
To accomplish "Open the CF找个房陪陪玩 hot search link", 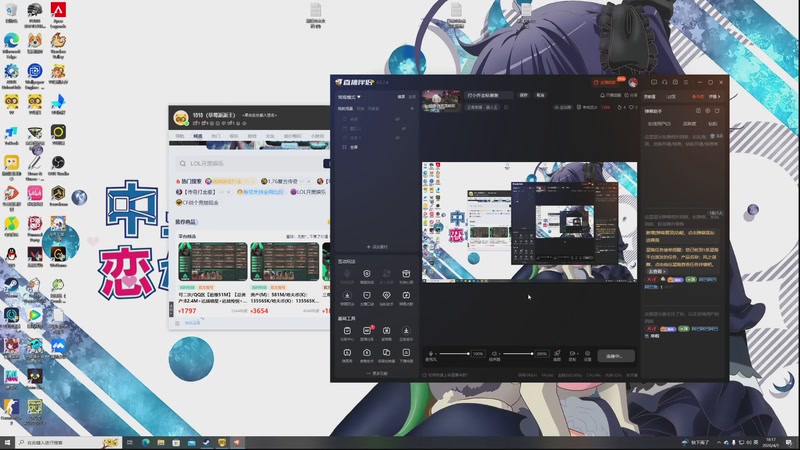I will pyautogui.click(x=197, y=203).
